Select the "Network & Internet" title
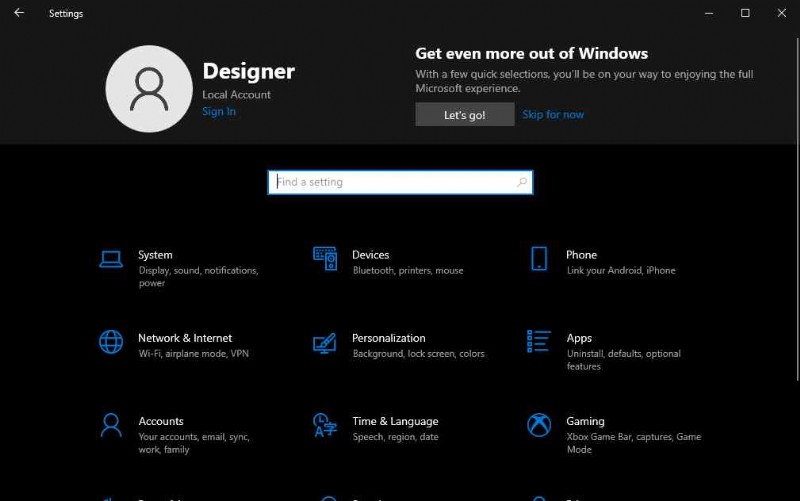800x501 pixels. click(x=185, y=338)
